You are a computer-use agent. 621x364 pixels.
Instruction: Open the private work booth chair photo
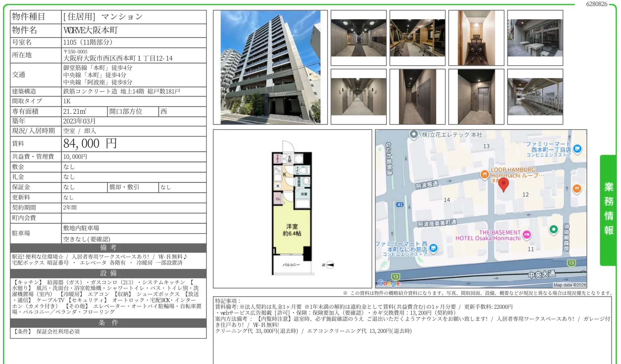476,38
